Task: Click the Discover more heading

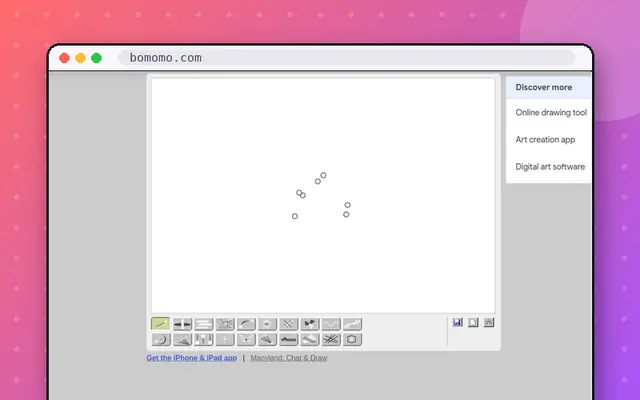Action: 543,87
